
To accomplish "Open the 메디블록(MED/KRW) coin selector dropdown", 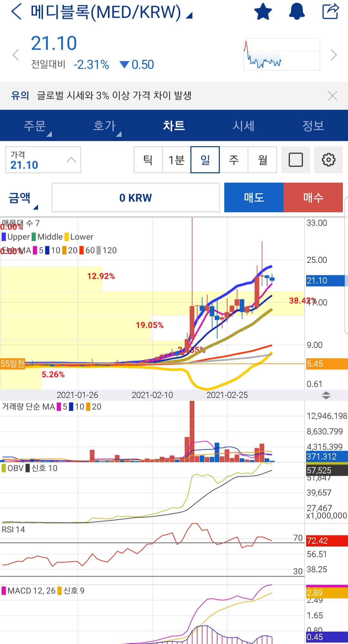I will 111,12.
